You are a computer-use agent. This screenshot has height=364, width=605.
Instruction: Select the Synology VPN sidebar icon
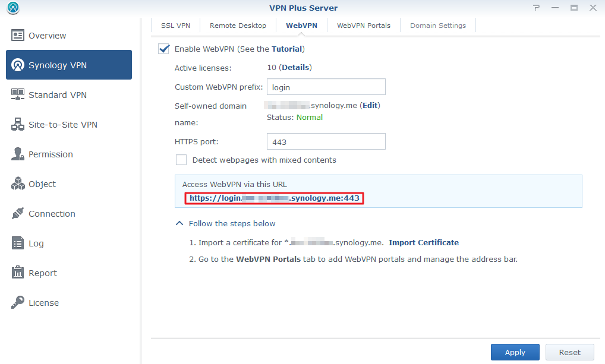(18, 65)
